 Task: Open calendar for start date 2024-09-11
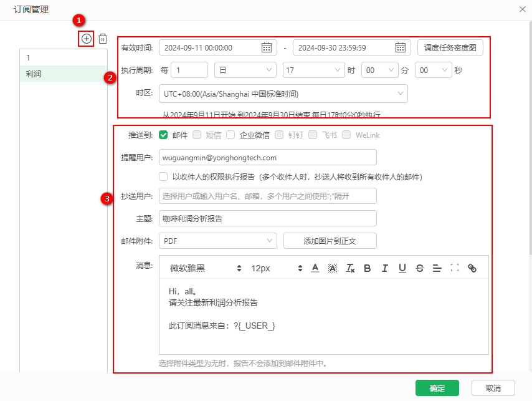tap(267, 47)
